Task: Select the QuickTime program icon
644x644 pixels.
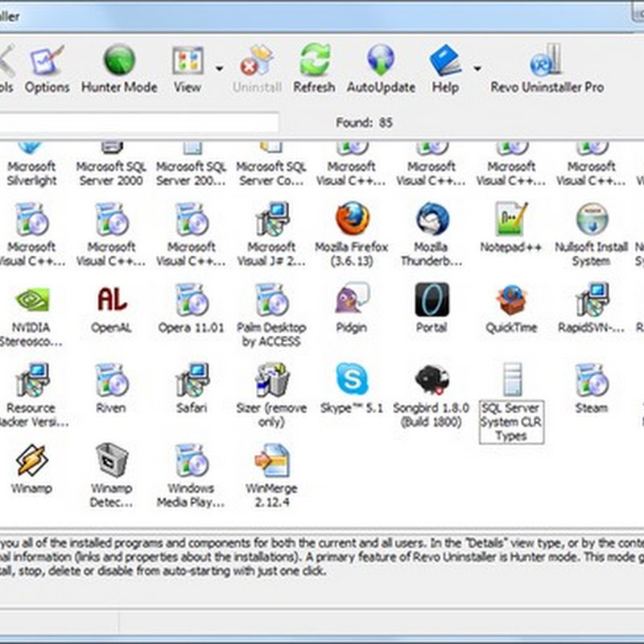Action: [x=511, y=299]
